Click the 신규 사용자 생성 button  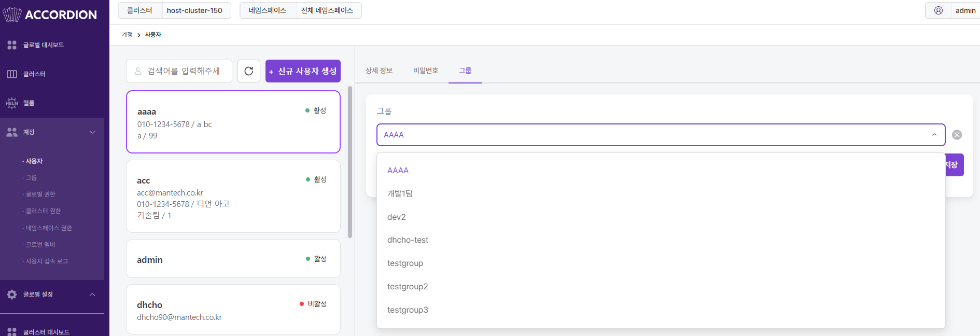click(x=303, y=71)
